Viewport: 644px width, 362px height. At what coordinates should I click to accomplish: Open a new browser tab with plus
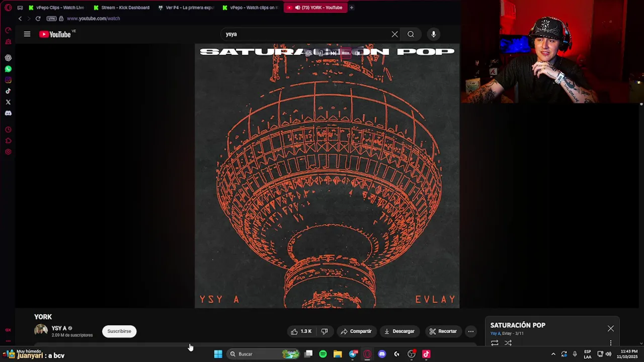click(352, 8)
